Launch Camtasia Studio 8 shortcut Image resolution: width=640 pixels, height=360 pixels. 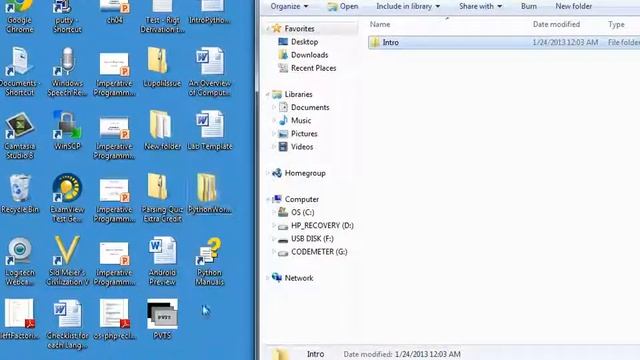(20, 135)
